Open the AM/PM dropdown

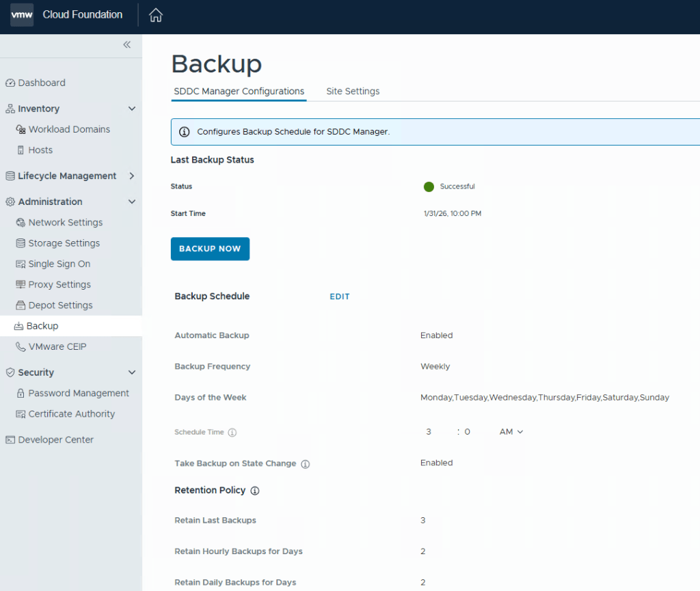[511, 432]
